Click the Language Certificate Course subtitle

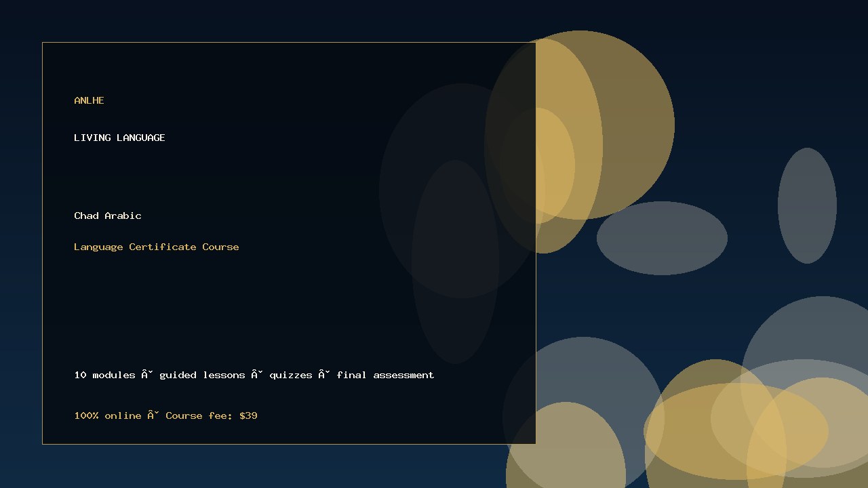pyautogui.click(x=157, y=247)
